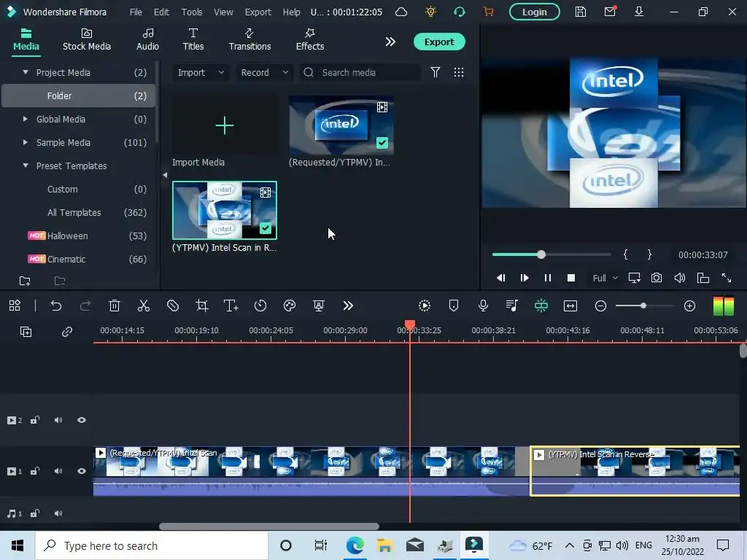Screen dimensions: 747x560
Task: Open the Record dropdown
Action: [x=264, y=72]
